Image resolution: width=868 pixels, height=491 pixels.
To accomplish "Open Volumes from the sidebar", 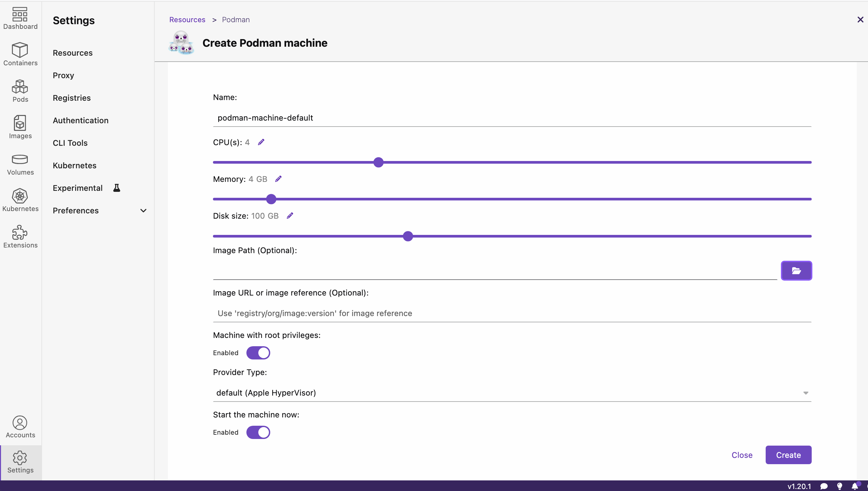I will (x=20, y=164).
